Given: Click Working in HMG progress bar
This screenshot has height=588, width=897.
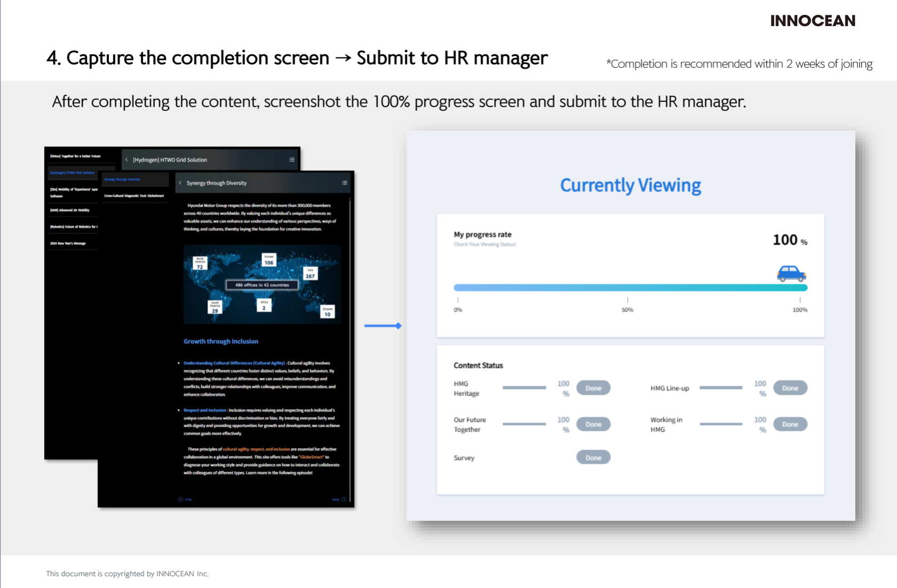Looking at the screenshot, I should 721,424.
